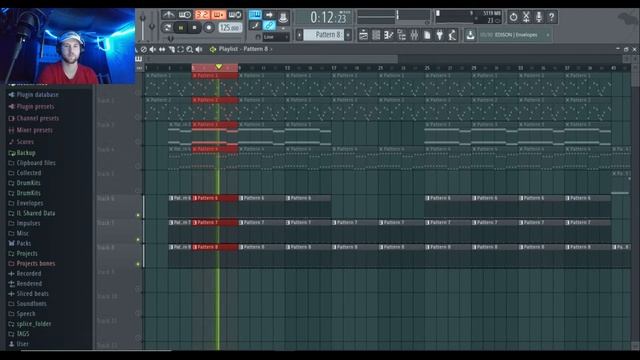Toggle typing keyboard to piano icon

pyautogui.click(x=255, y=15)
